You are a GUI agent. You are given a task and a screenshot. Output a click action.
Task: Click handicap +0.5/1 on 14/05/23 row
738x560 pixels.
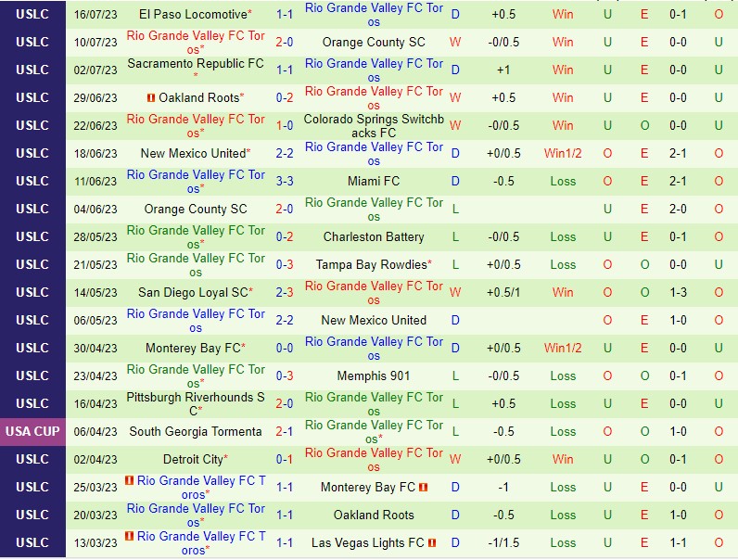(x=503, y=292)
